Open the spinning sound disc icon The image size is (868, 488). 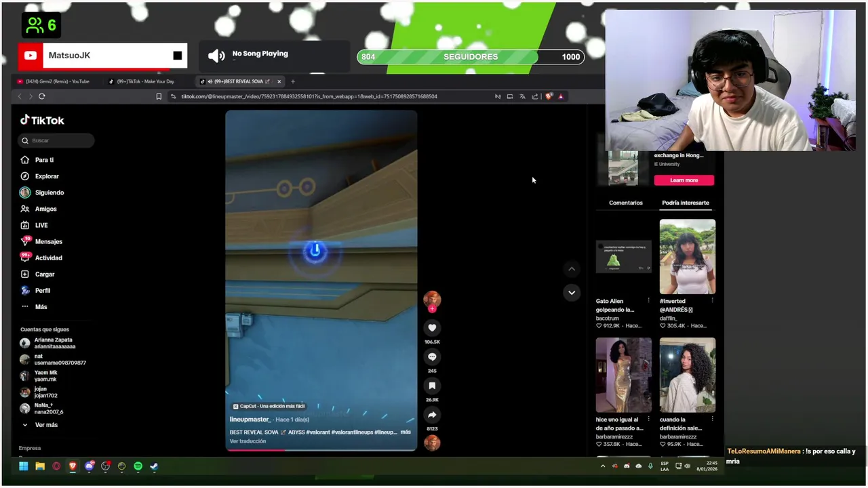point(432,443)
